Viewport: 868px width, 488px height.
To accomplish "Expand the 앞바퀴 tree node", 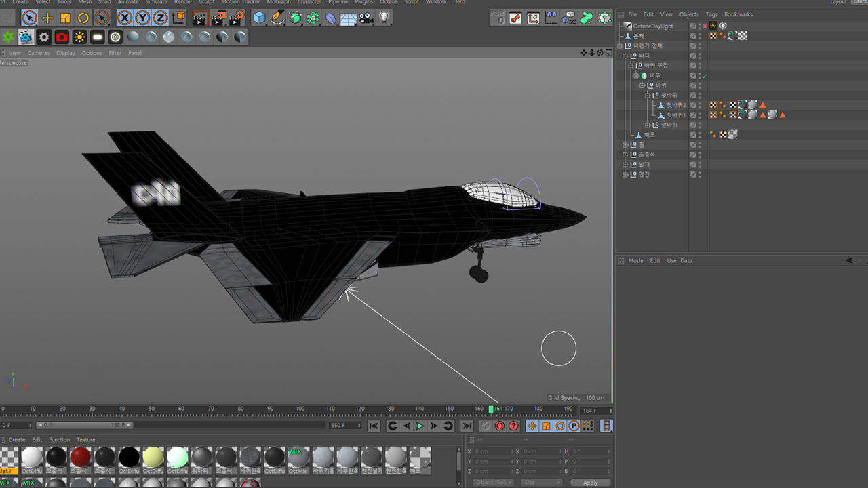I will click(648, 125).
